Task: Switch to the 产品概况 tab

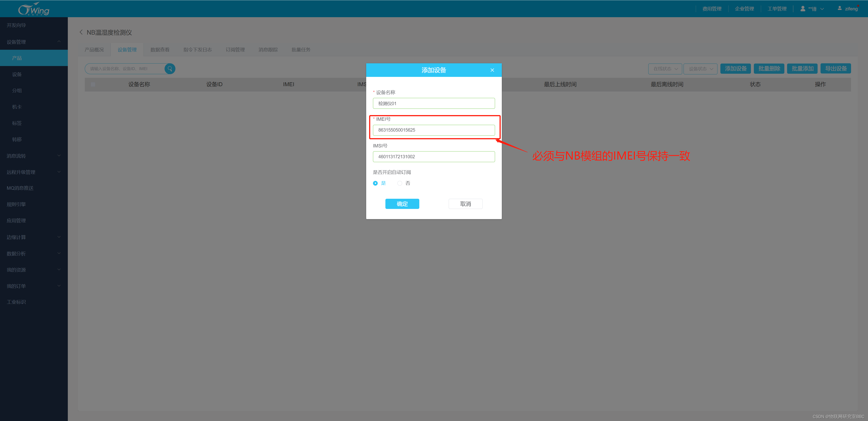Action: (x=94, y=50)
